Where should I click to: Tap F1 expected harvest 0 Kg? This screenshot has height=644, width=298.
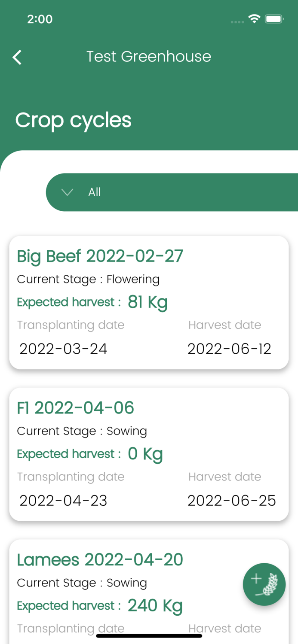[x=145, y=454]
